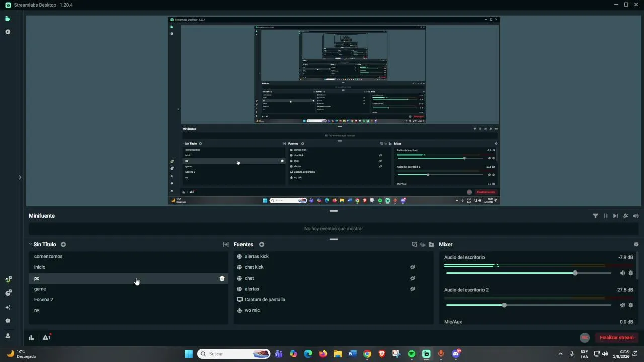Click the Windows taskbar Buscar search box
This screenshot has height=362, width=644.
point(234,354)
